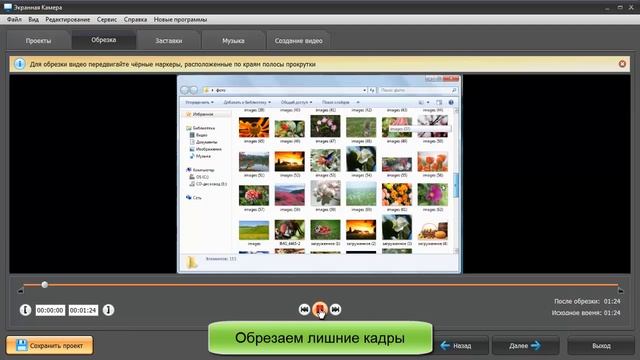Pause playback with the orange center button

tap(320, 309)
